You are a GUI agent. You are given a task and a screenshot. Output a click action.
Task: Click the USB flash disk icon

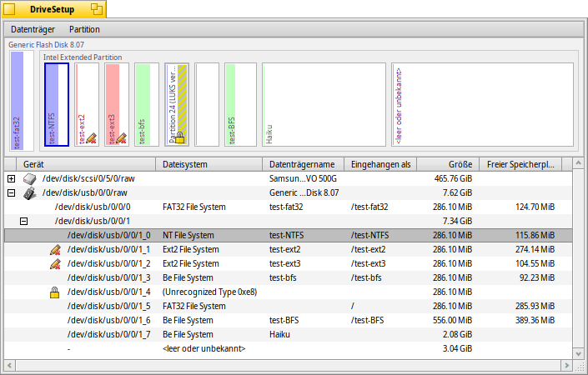(x=30, y=192)
